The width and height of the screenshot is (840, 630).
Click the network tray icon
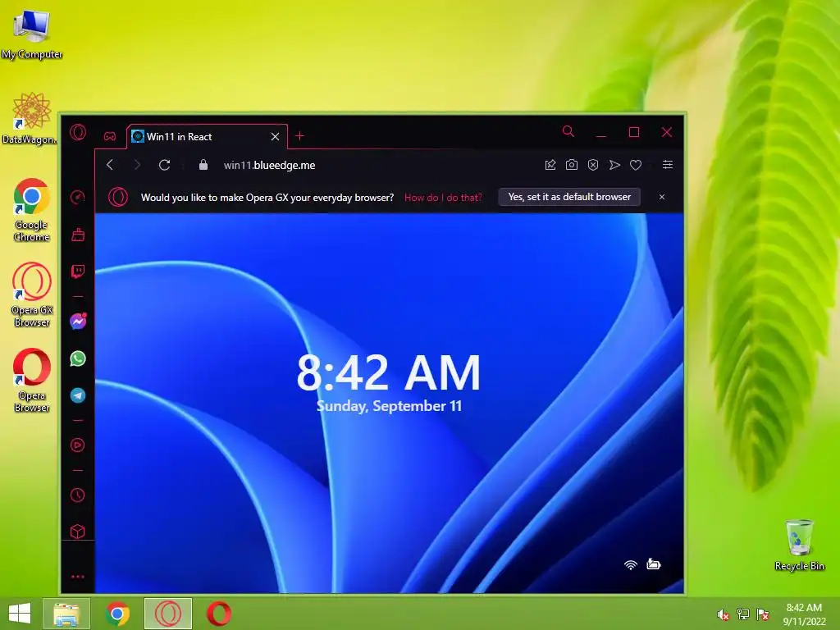tap(743, 614)
